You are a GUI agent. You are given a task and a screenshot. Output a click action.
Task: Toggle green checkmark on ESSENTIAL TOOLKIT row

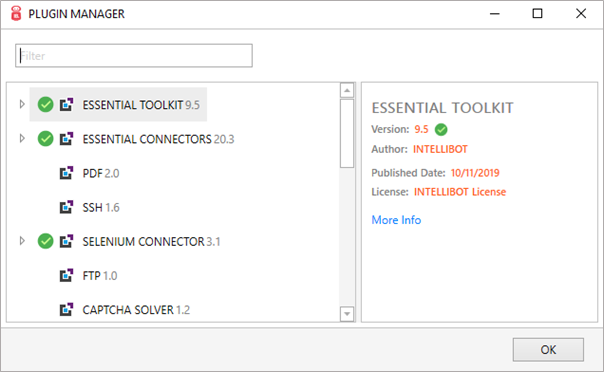coord(45,104)
